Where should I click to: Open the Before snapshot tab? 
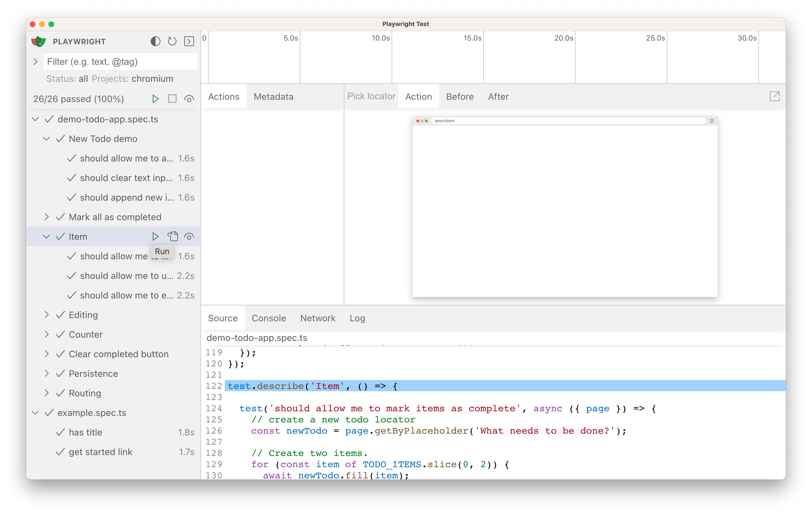(460, 96)
